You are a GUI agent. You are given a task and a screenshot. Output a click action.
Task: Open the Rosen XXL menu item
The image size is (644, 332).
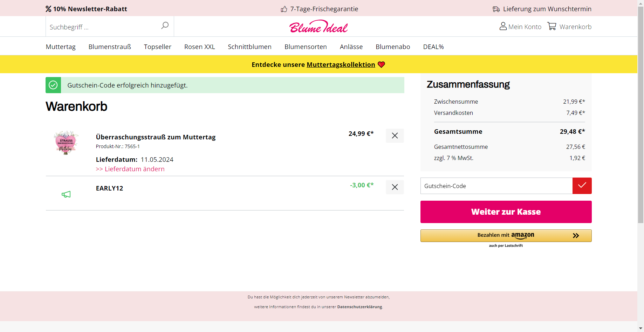click(200, 47)
